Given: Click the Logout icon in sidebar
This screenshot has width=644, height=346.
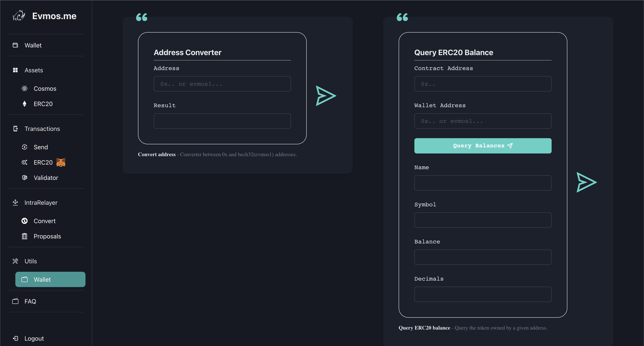Looking at the screenshot, I should click(x=16, y=338).
